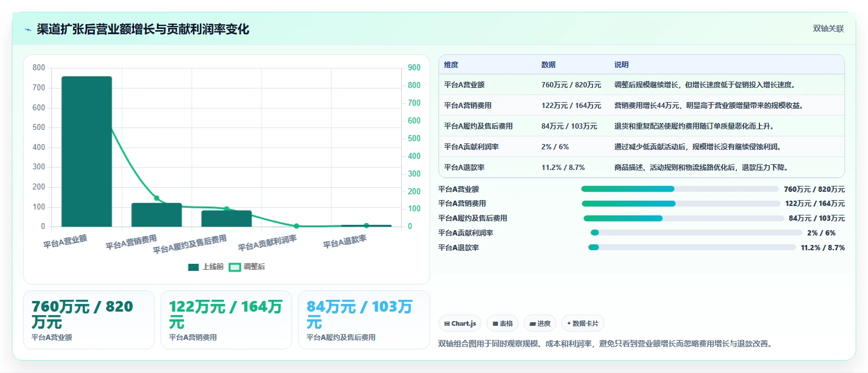Open the 122万元 / 164万元 data card
This screenshot has width=868, height=373.
coord(226,320)
